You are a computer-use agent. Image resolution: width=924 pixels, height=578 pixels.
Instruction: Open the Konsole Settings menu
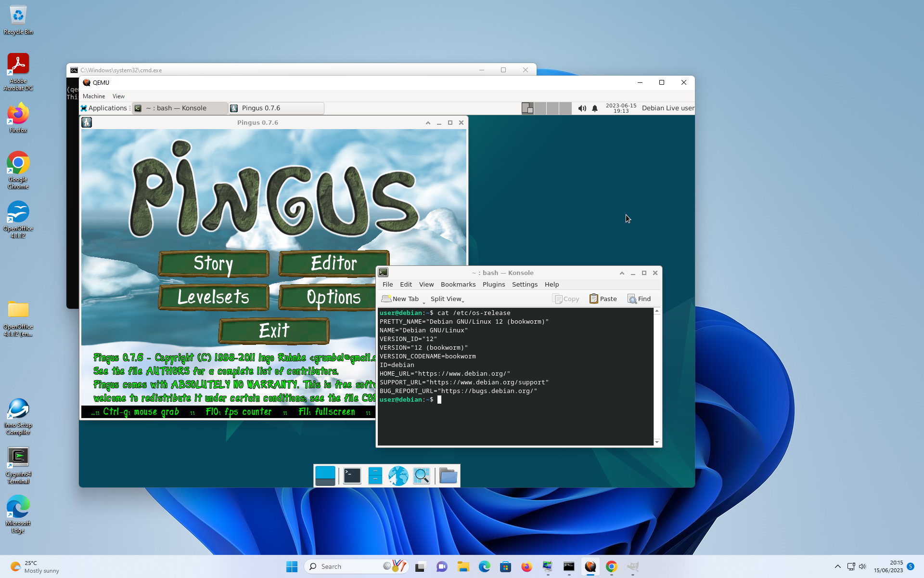[525, 285]
